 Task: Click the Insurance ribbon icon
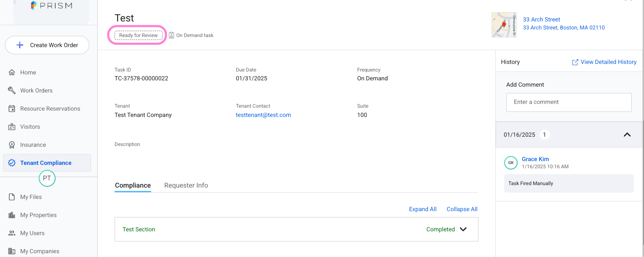tap(12, 145)
